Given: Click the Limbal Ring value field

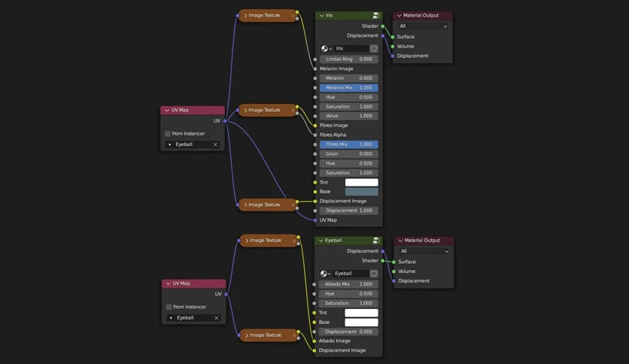Looking at the screenshot, I should [348, 59].
